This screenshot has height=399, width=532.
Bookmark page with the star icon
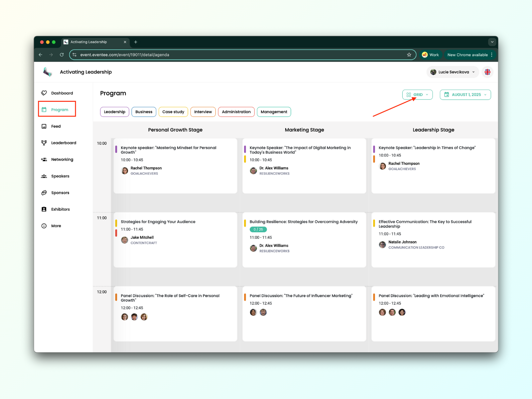coord(409,55)
